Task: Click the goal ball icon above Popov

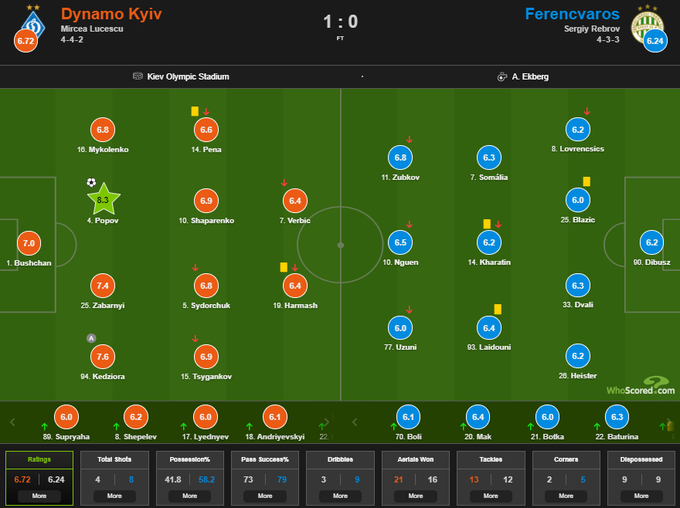Action: [x=91, y=183]
